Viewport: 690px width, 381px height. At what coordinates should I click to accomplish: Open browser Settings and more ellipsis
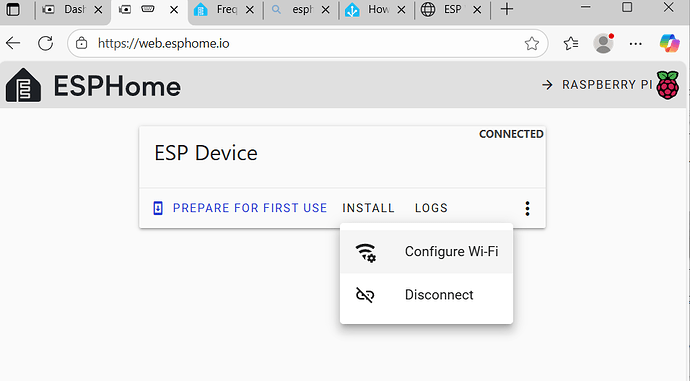point(635,44)
